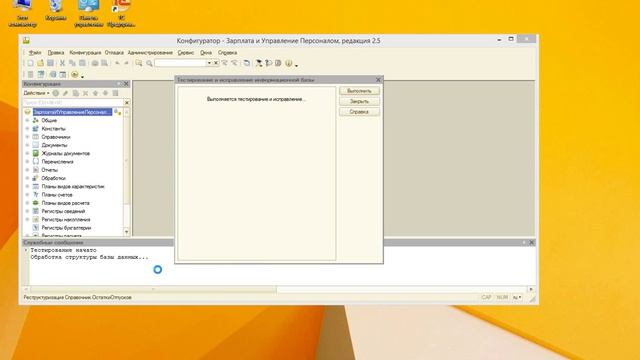Image resolution: width=640 pixels, height=360 pixels.
Task: Click the Выполнить button in the dialog
Action: click(x=359, y=91)
